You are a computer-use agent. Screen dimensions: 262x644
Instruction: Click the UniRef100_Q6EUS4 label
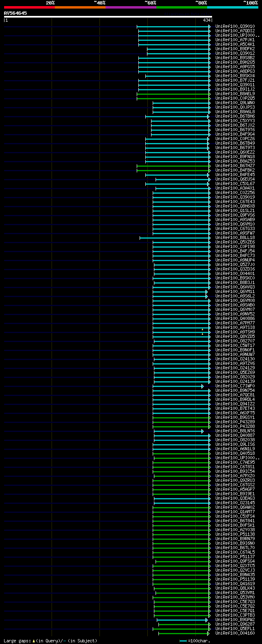click(235, 179)
